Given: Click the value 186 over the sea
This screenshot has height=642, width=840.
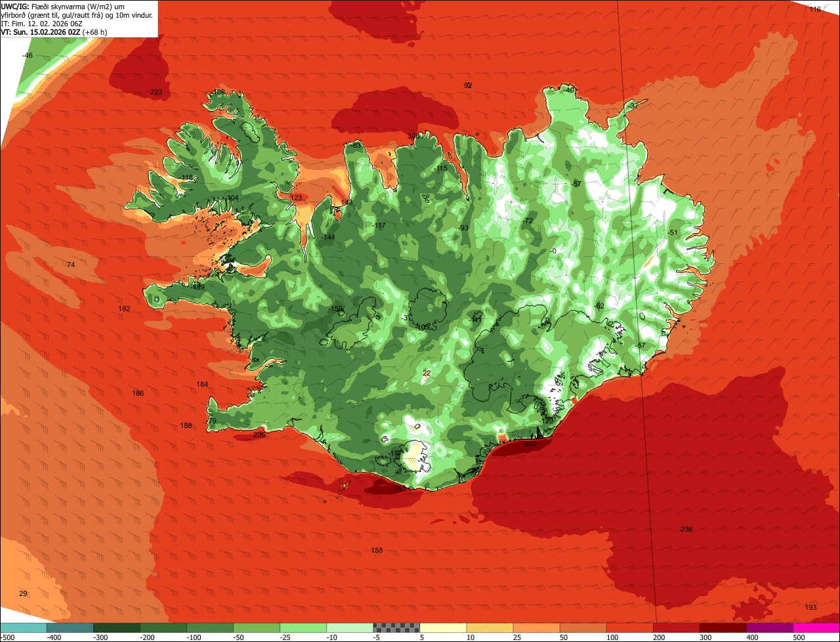Looking at the screenshot, I should tap(138, 393).
